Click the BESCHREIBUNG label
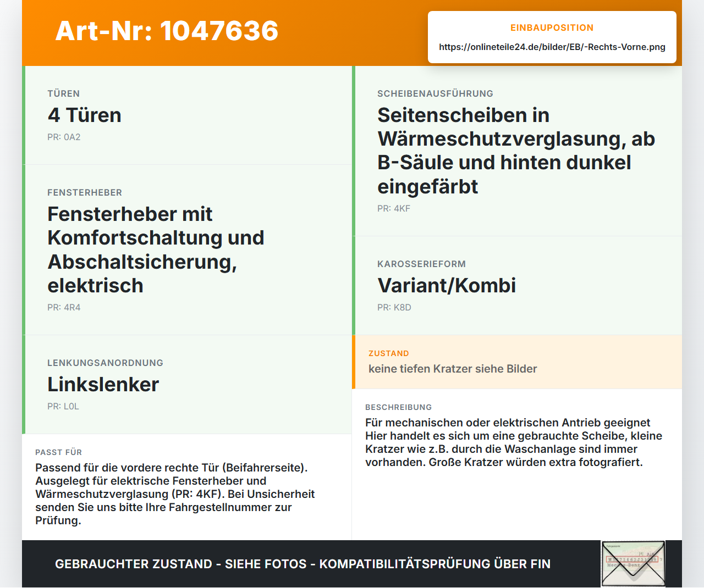704x588 pixels. tap(399, 407)
